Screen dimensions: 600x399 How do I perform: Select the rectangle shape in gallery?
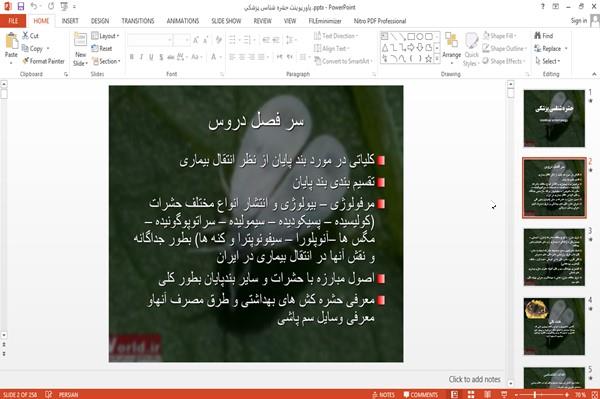pyautogui.click(x=411, y=37)
